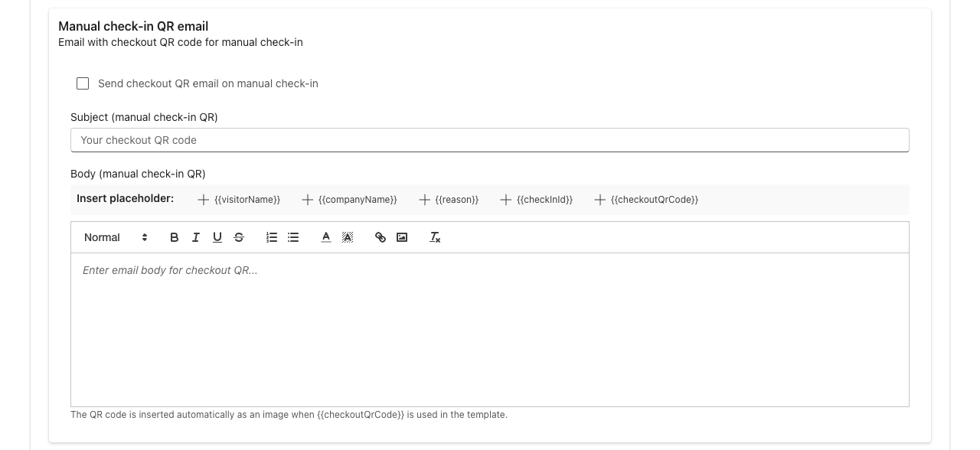980x450 pixels.
Task: Clear text formatting
Action: tap(435, 237)
